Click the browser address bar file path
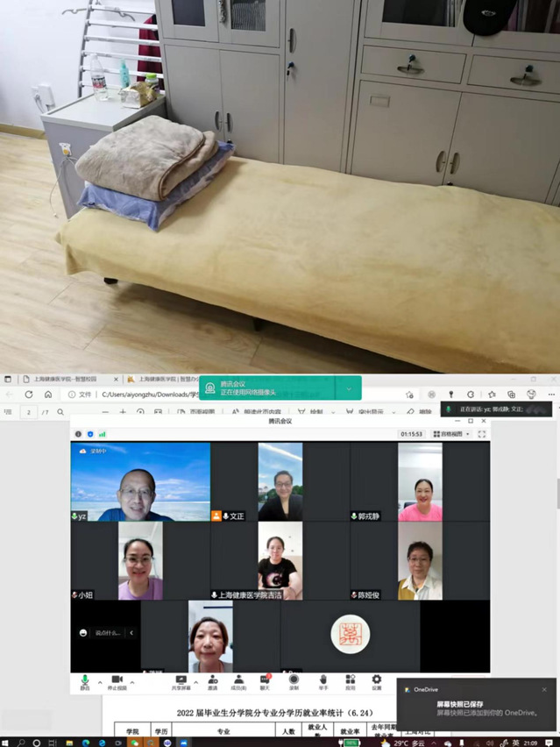 coord(149,395)
